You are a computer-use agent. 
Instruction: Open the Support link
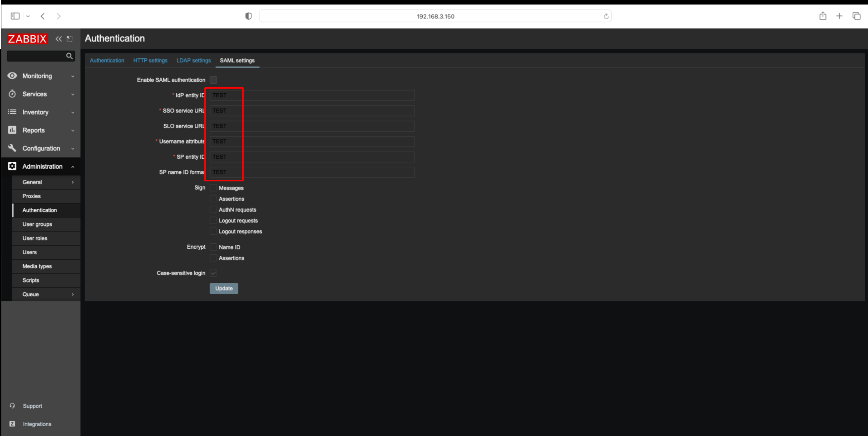tap(33, 406)
